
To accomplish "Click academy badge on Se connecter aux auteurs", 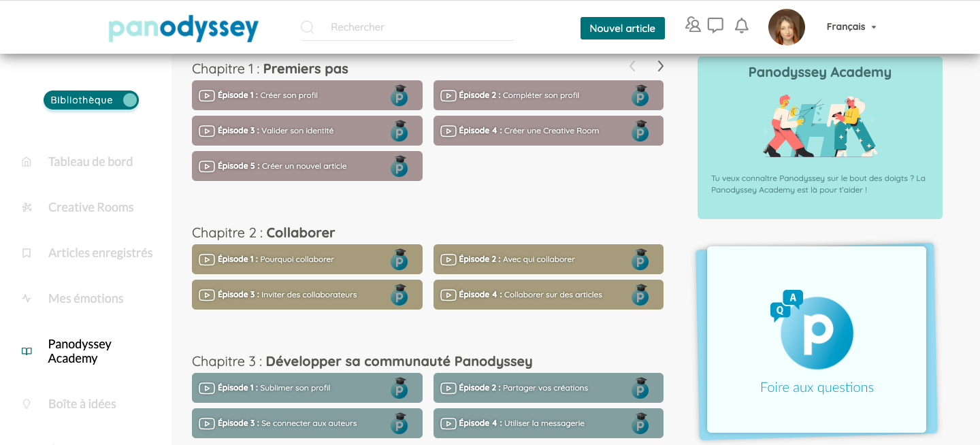I will [x=399, y=423].
